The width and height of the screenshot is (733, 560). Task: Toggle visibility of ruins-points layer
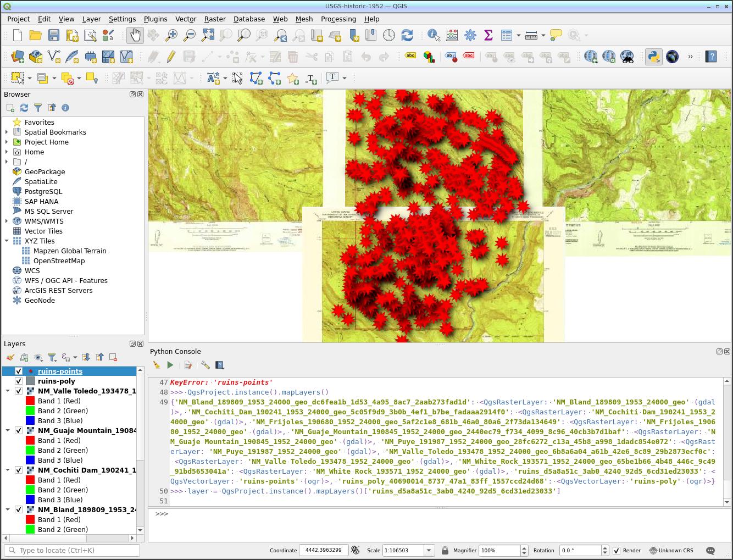tap(19, 371)
